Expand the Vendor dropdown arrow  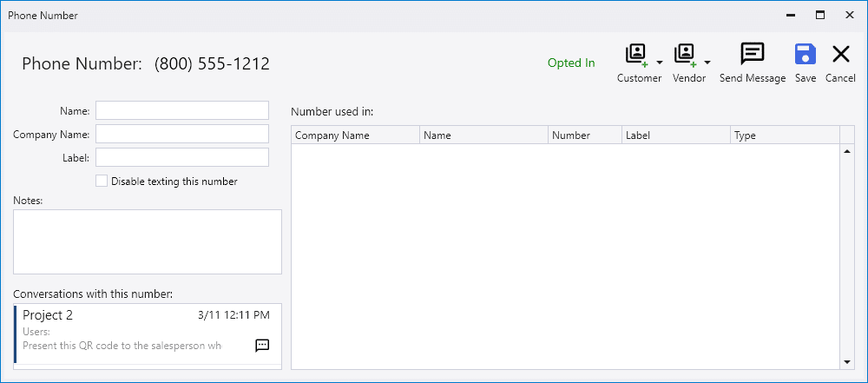(707, 63)
